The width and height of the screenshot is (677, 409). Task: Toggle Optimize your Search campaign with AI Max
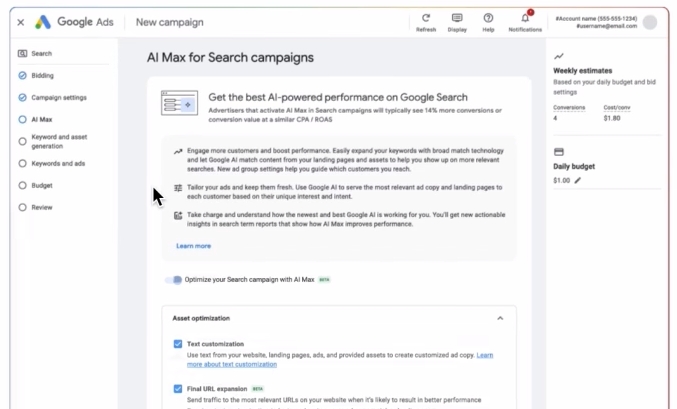[176, 280]
